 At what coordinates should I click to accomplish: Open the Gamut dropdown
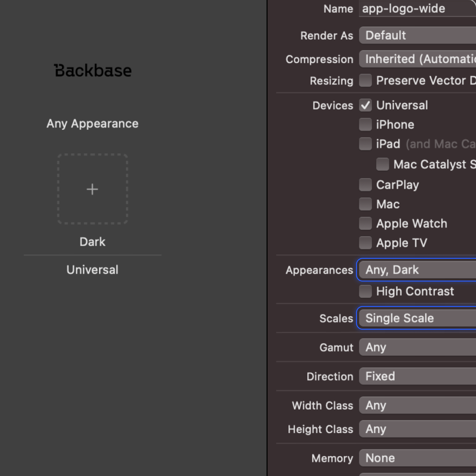pos(416,347)
